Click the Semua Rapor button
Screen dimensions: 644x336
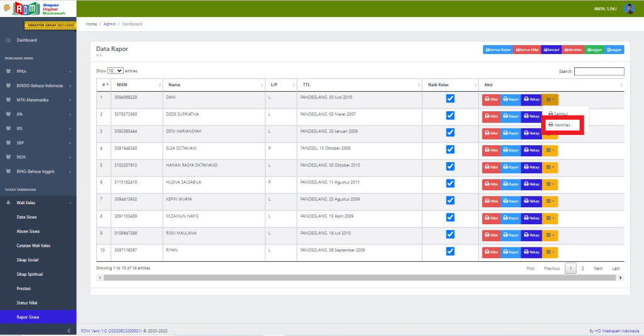pyautogui.click(x=498, y=50)
